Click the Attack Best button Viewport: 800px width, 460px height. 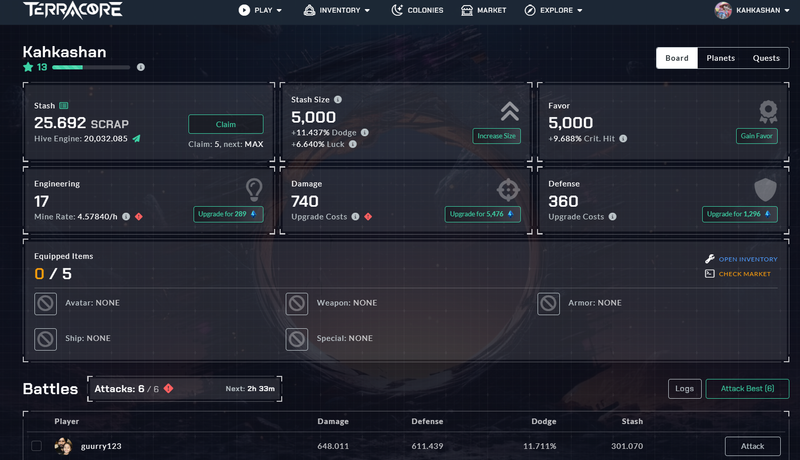click(747, 389)
